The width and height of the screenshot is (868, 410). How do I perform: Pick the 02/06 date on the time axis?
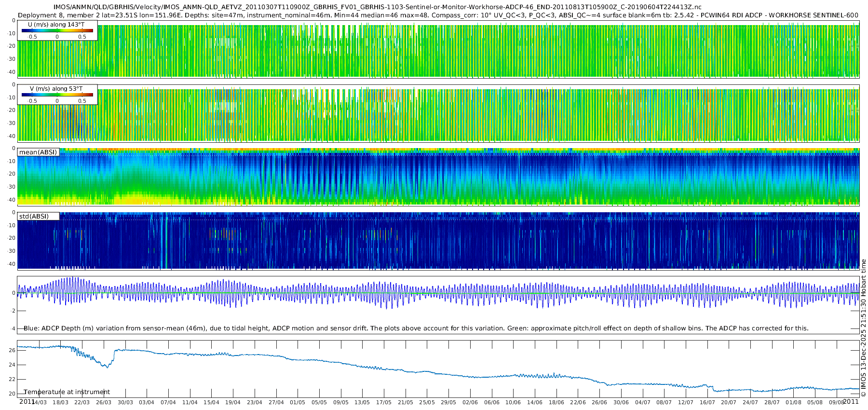470,402
